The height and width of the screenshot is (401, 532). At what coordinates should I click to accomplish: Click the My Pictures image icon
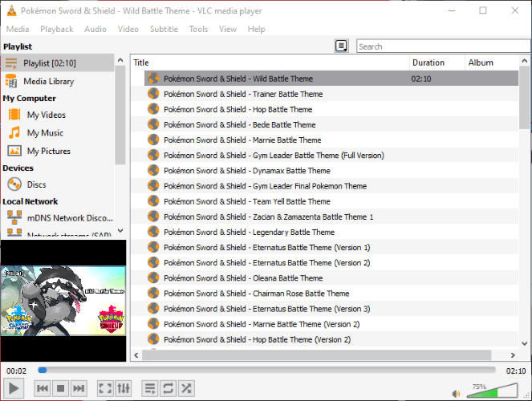[14, 151]
